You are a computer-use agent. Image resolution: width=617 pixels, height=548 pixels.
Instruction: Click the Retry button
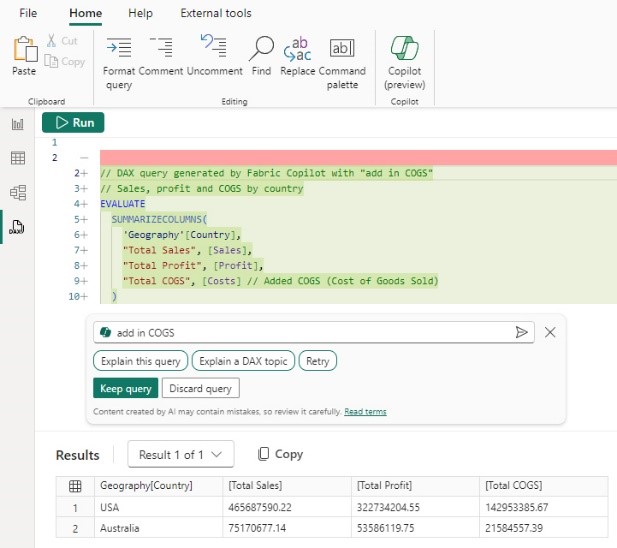pyautogui.click(x=318, y=361)
